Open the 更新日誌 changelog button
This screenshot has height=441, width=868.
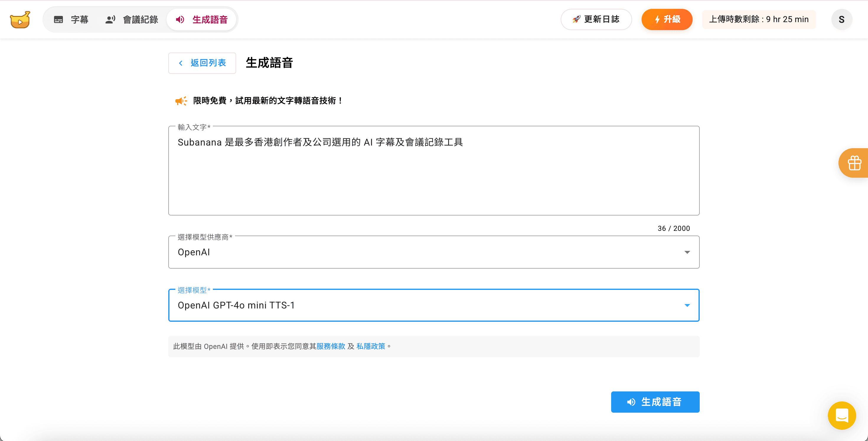click(x=596, y=19)
